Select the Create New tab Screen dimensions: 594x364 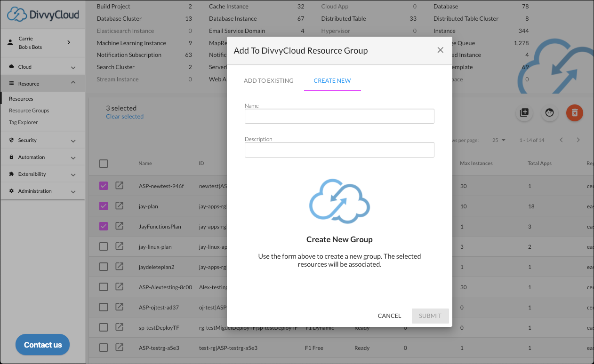coord(332,80)
